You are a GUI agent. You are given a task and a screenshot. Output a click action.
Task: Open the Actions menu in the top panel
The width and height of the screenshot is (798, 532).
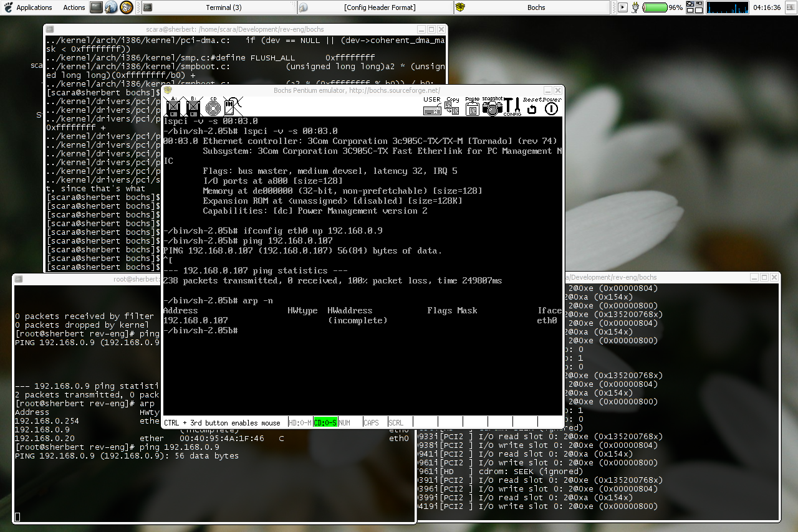click(74, 7)
